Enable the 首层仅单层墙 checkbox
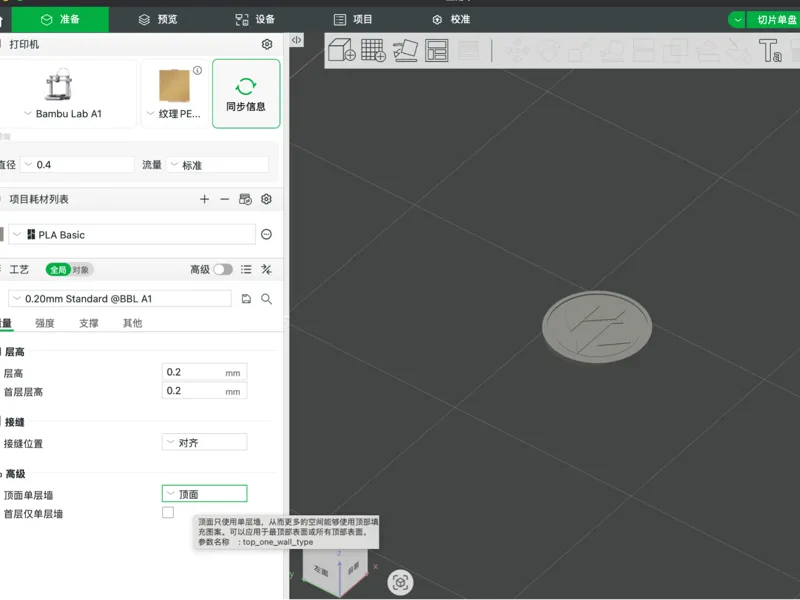 coord(168,512)
